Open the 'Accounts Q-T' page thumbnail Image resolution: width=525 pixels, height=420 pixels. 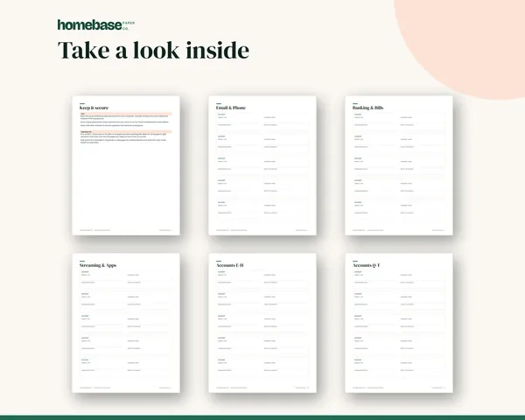click(x=399, y=323)
